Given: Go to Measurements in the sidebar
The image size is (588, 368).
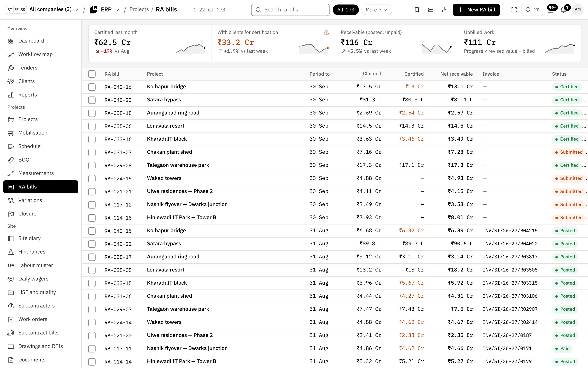Looking at the screenshot, I should coord(41,173).
